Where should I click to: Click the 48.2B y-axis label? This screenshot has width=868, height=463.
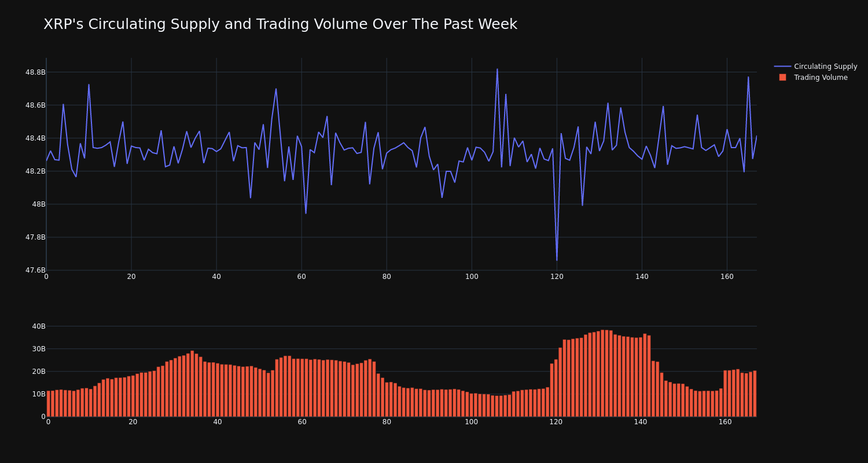35,171
